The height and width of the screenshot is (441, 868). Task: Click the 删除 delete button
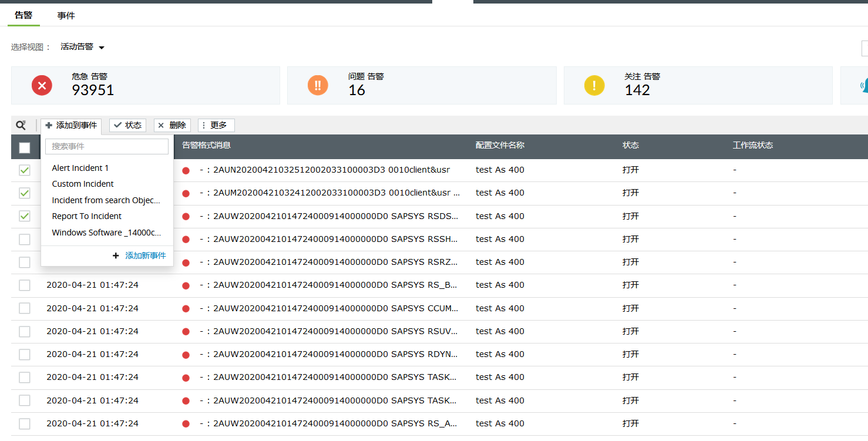[x=172, y=125]
